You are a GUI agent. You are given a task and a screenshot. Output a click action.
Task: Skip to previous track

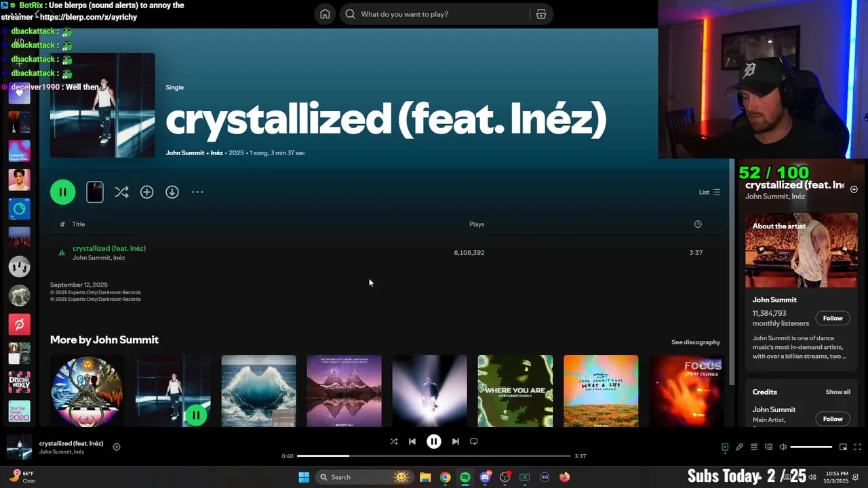[412, 441]
